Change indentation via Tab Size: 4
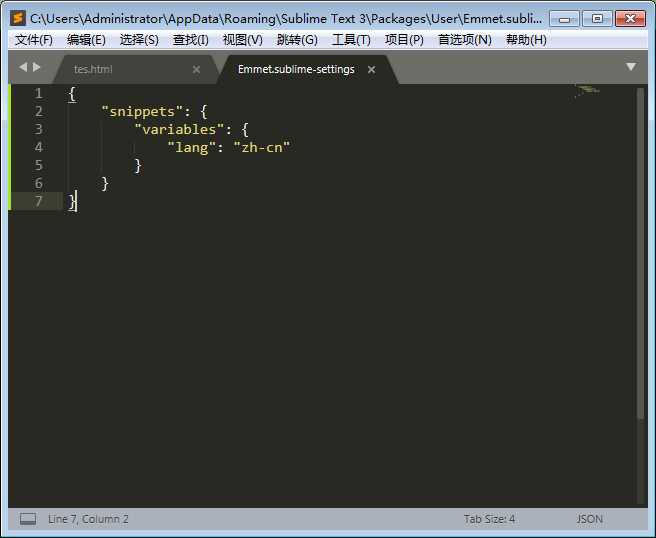 coord(489,519)
